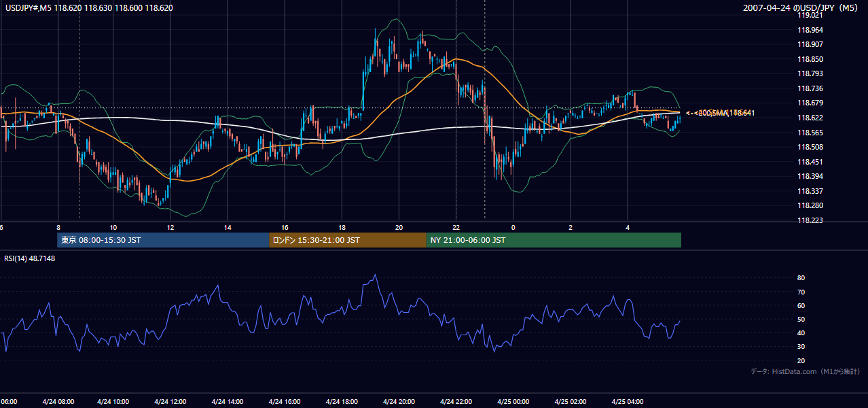Click the 2007-04-24 のUSD/JPY (M5) title
The image size is (868, 408).
[x=802, y=8]
